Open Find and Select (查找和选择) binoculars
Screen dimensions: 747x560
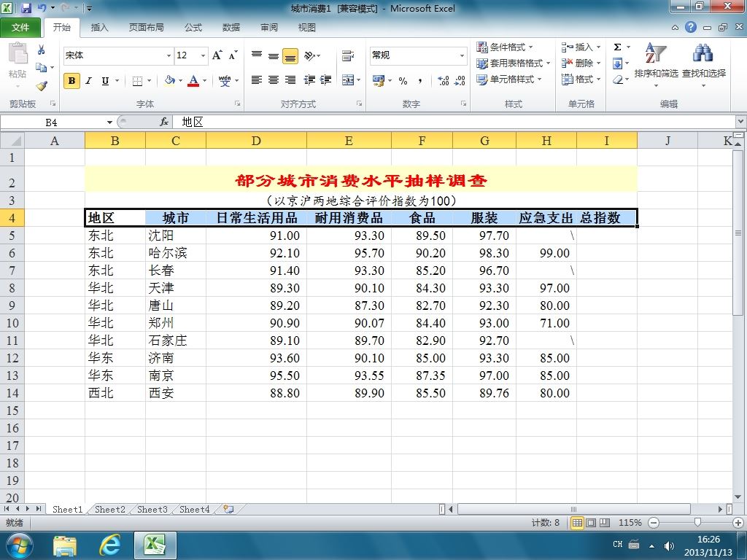pos(704,64)
